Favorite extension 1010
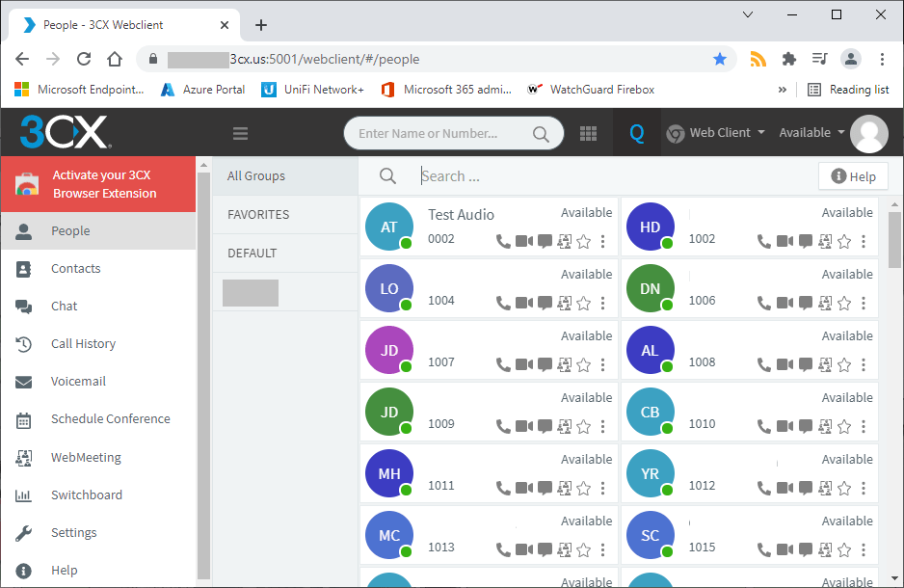The width and height of the screenshot is (904, 588). coord(844,427)
